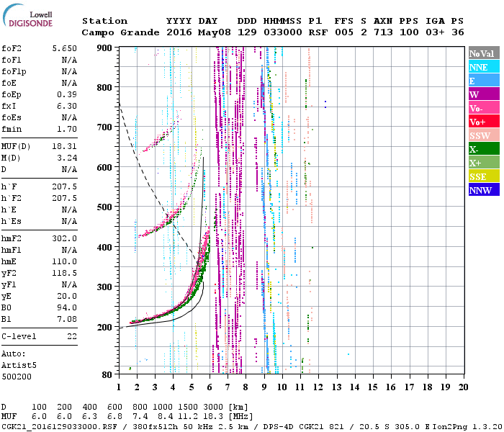Screen dimensions: 504x432
Task: Click the 36 PS value in header
Action: point(458,32)
